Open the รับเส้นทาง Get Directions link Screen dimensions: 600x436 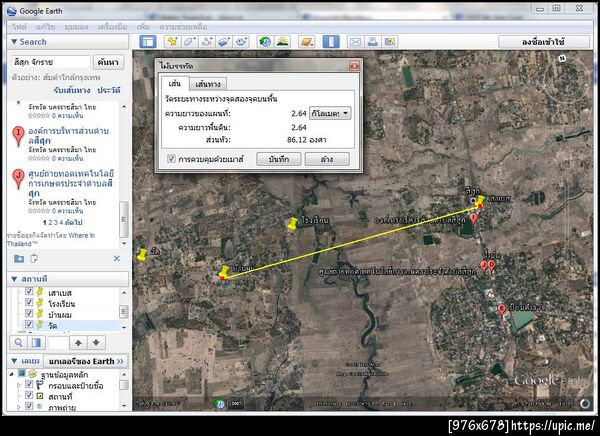[x=72, y=90]
